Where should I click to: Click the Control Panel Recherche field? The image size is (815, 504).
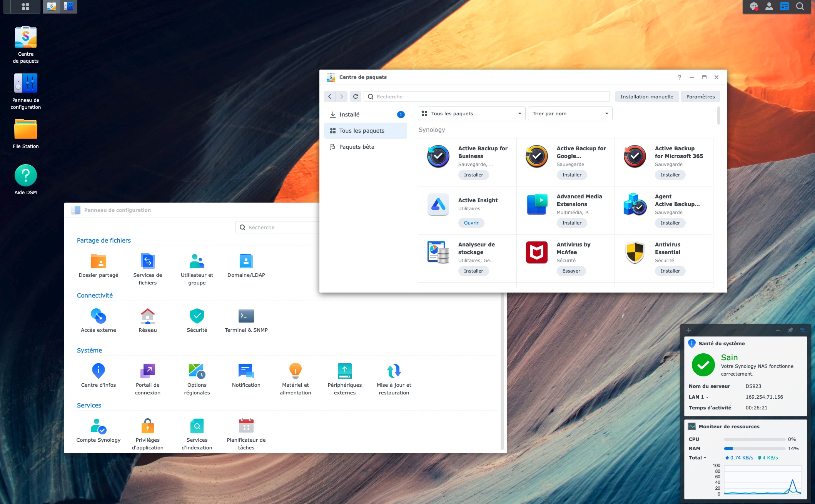[278, 227]
